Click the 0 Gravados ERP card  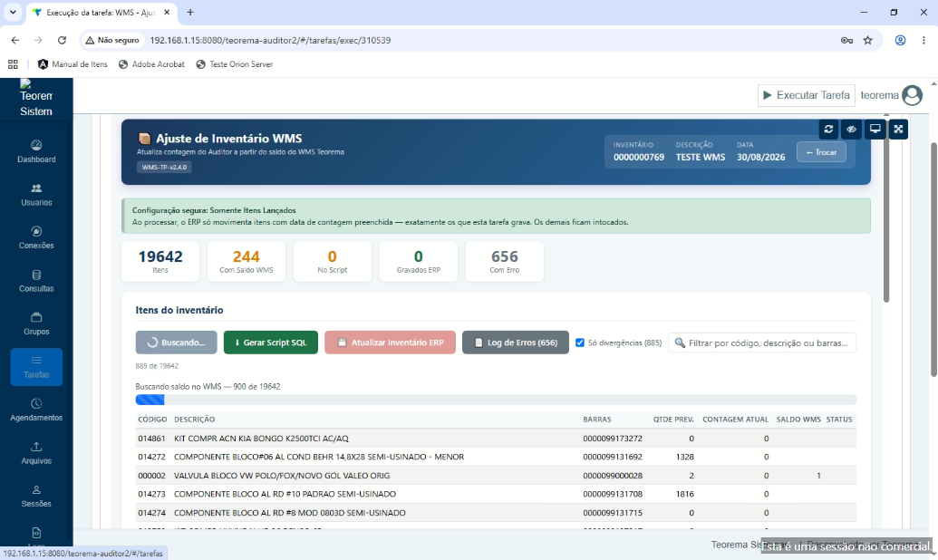pos(418,262)
